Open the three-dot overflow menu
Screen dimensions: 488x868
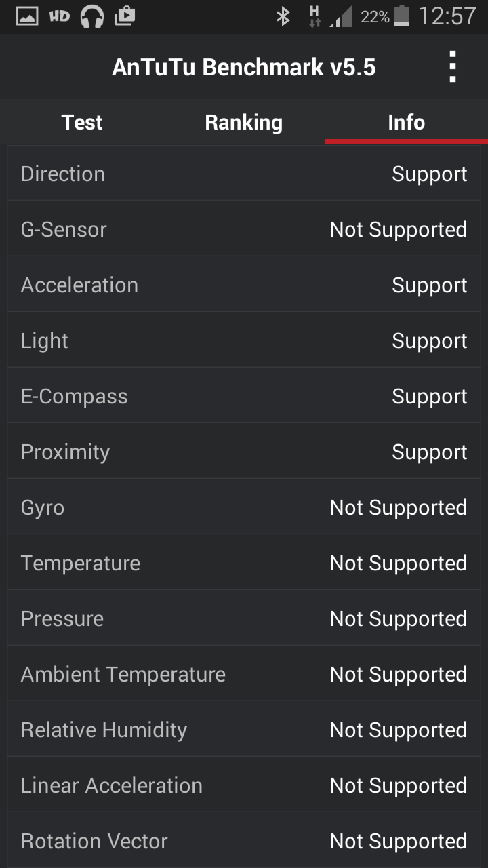point(453,67)
